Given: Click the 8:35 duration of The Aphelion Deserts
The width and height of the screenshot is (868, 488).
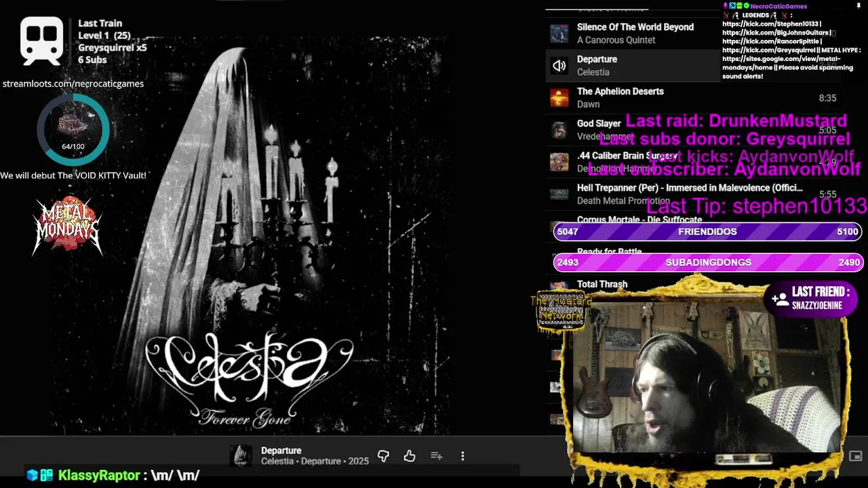Looking at the screenshot, I should click(x=827, y=98).
